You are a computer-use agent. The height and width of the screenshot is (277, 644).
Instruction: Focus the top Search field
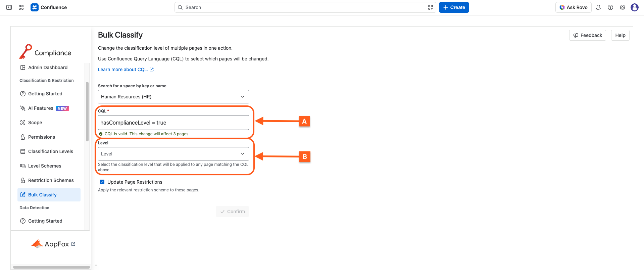(x=305, y=7)
